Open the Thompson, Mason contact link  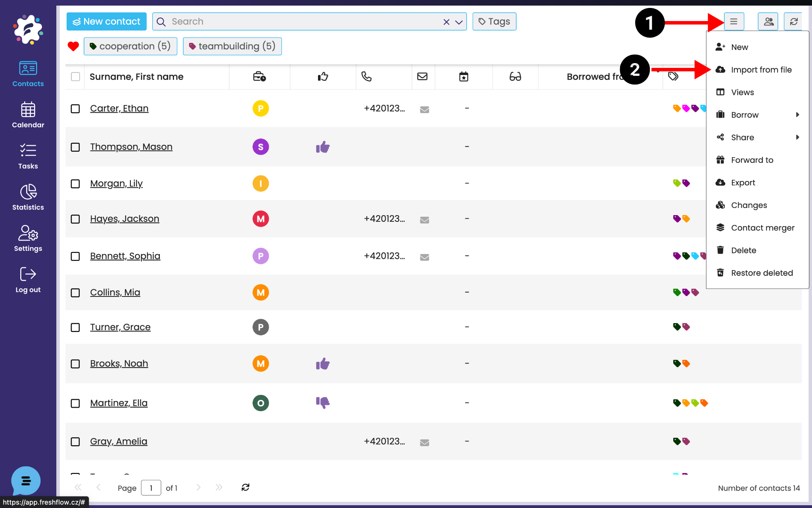click(x=131, y=147)
